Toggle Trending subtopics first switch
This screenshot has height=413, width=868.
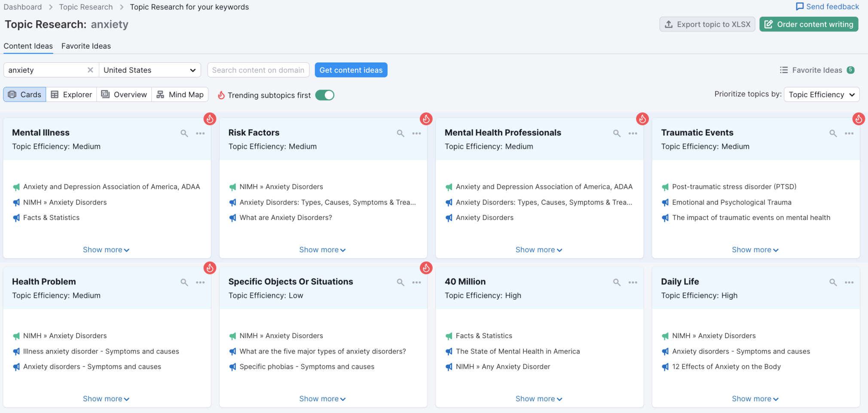pyautogui.click(x=325, y=95)
